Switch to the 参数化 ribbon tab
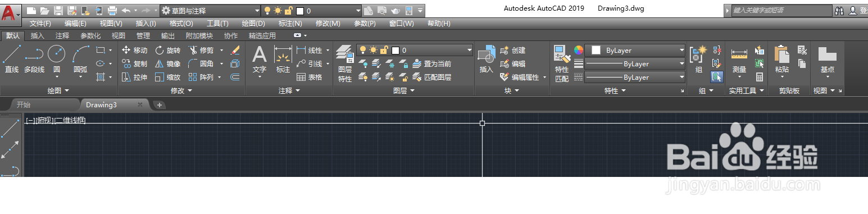Screen dimensions: 868x214 point(90,35)
